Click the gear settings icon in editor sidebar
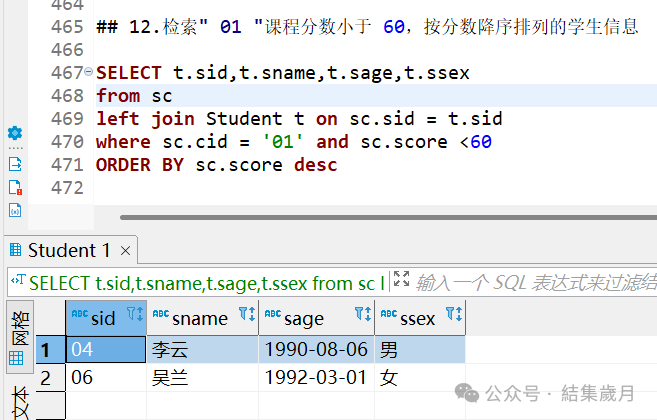Viewport: 657px width, 420px height. click(x=15, y=133)
